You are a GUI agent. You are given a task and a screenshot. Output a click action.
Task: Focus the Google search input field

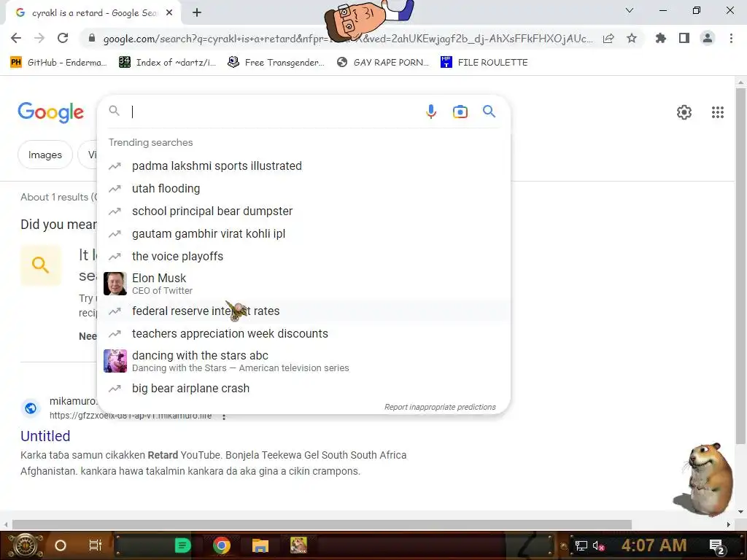(x=274, y=112)
